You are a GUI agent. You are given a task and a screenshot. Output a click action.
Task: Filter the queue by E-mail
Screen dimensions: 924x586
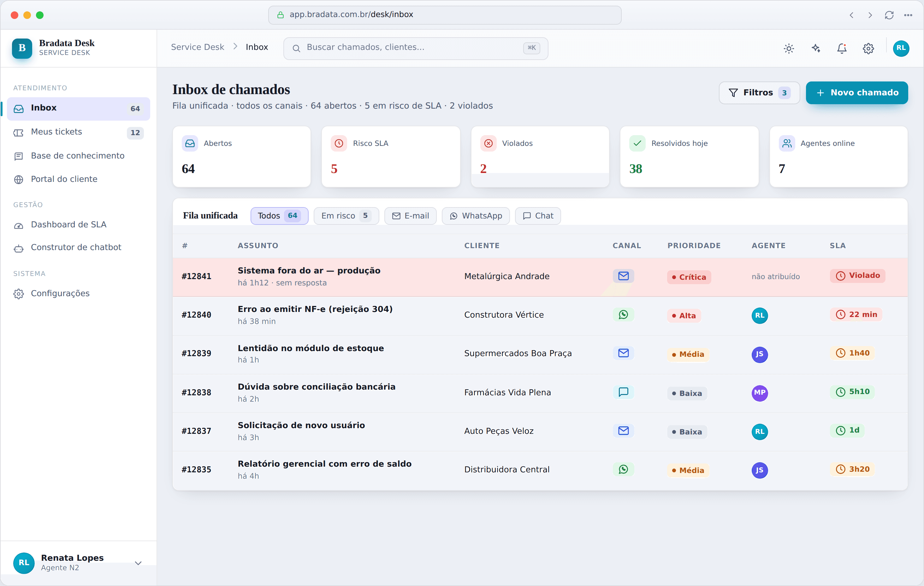point(410,216)
